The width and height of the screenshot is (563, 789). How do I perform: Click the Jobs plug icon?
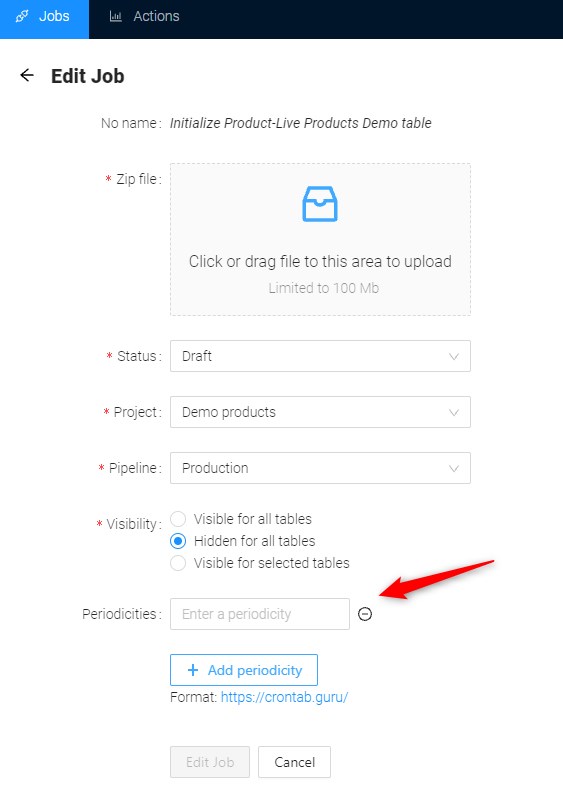click(22, 16)
